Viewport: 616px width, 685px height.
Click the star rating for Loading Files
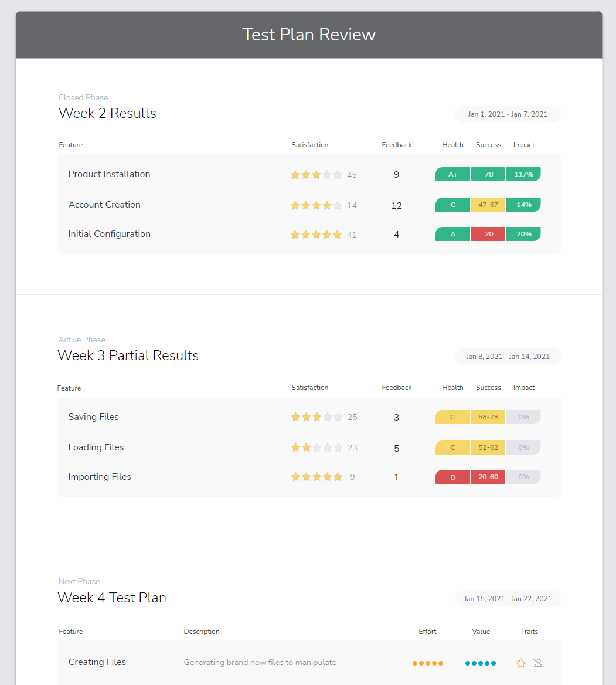point(316,447)
